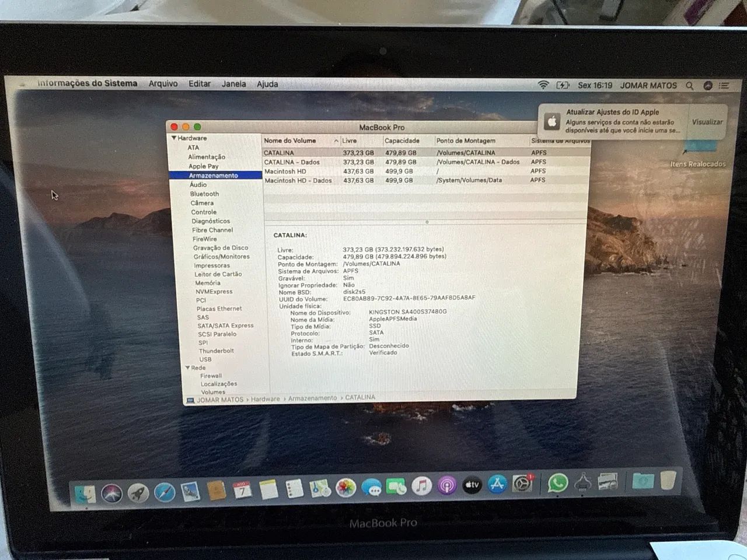Open Photos flower icon in Dock

point(345,488)
